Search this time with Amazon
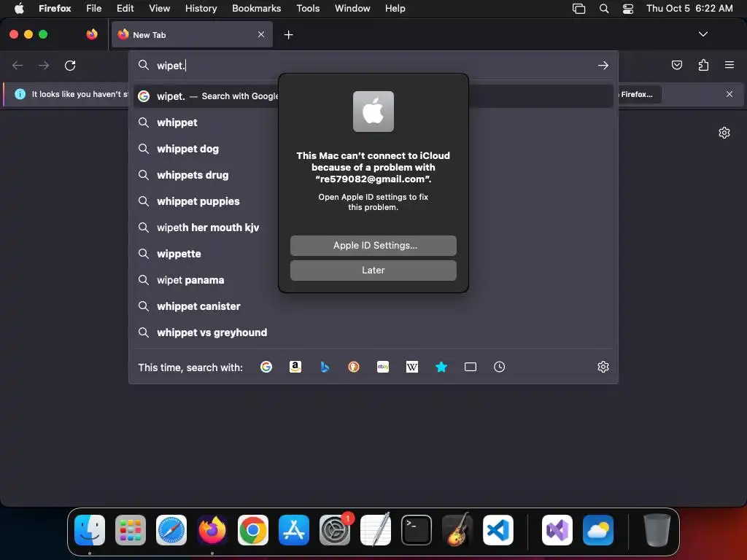 click(x=295, y=367)
